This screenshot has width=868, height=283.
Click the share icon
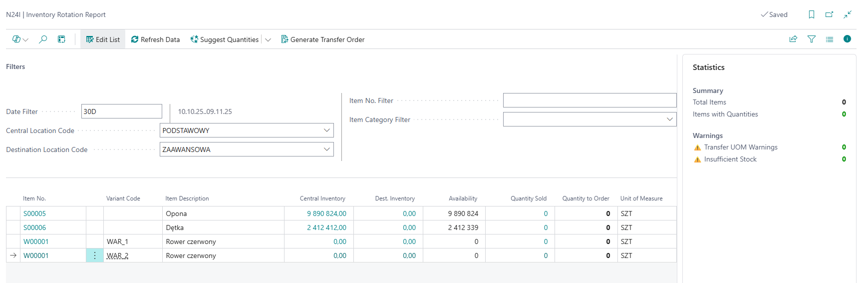click(x=793, y=39)
